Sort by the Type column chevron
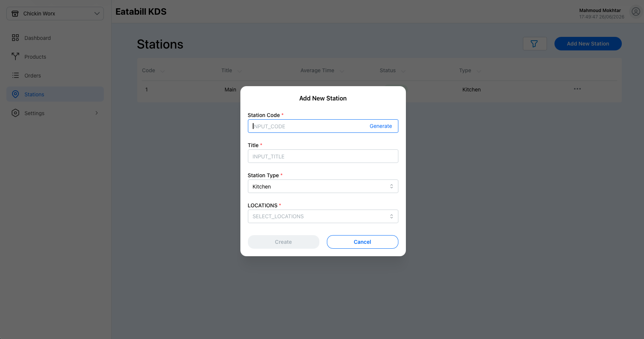This screenshot has height=339, width=644. (479, 71)
